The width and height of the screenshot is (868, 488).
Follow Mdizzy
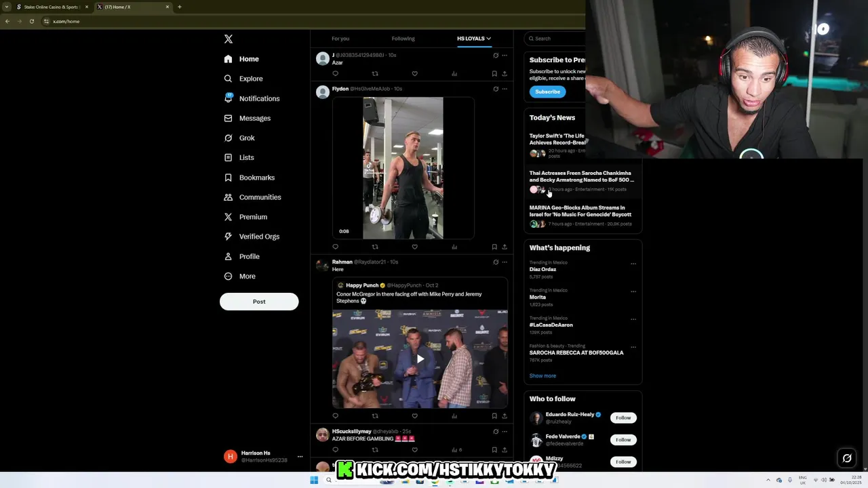623,462
